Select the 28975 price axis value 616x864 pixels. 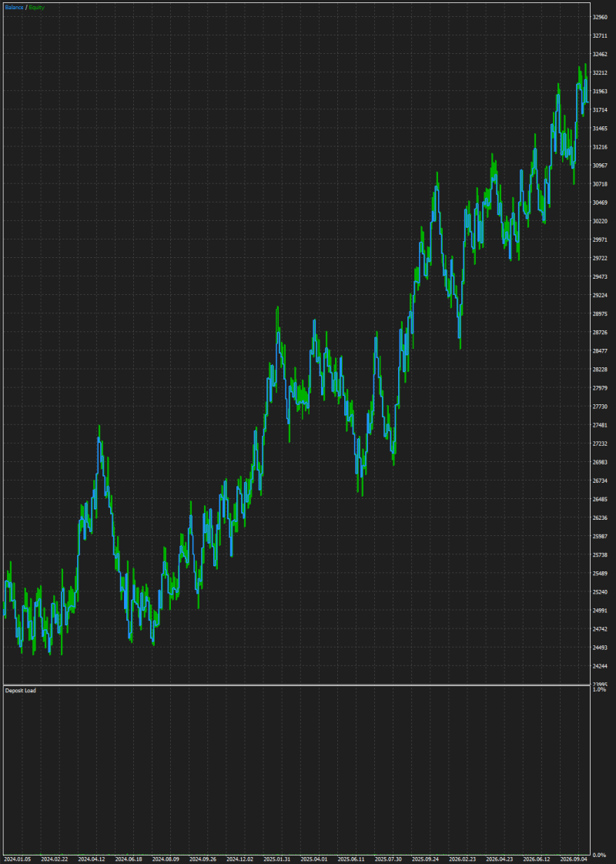[x=600, y=313]
